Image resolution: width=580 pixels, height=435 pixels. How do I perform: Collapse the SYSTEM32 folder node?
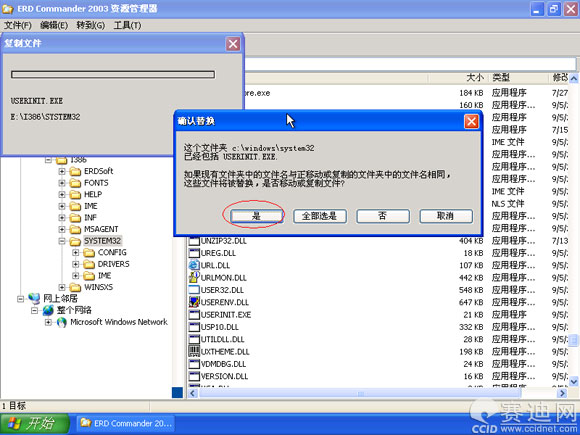(x=62, y=241)
